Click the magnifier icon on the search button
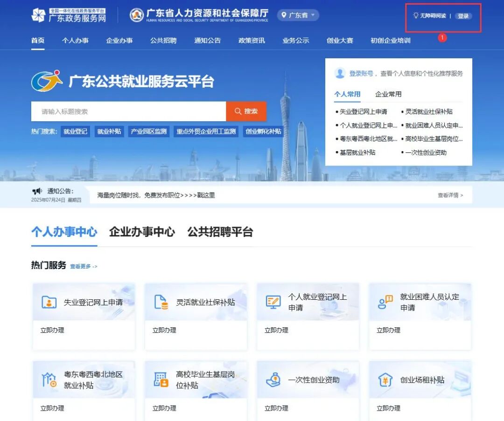Screen dimensions: 504x421 (x=238, y=111)
